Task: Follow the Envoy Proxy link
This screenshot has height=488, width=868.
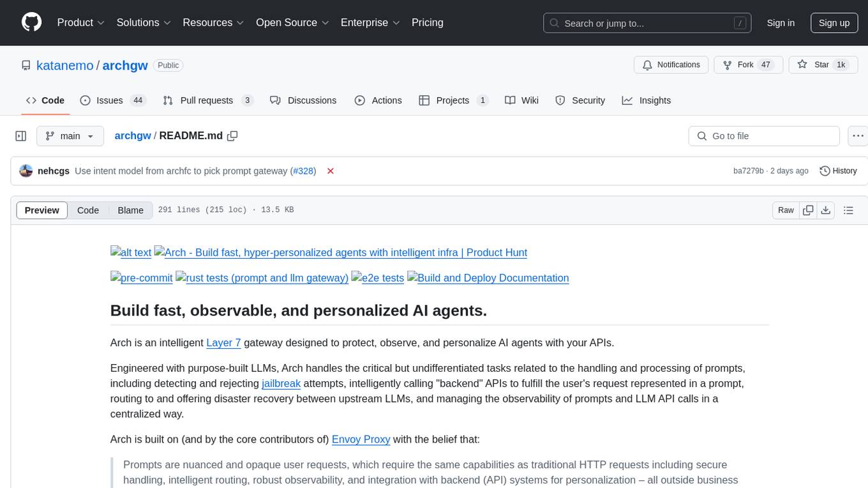Action: [361, 439]
